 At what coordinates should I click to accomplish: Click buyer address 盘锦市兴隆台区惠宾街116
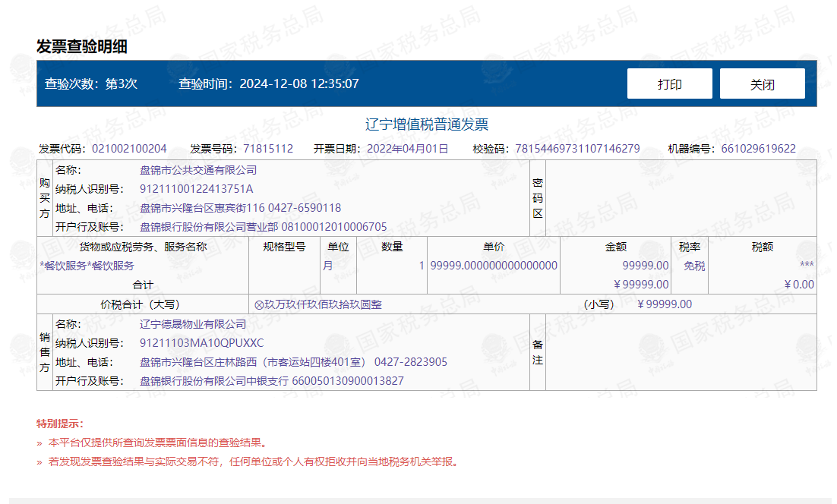(202, 208)
